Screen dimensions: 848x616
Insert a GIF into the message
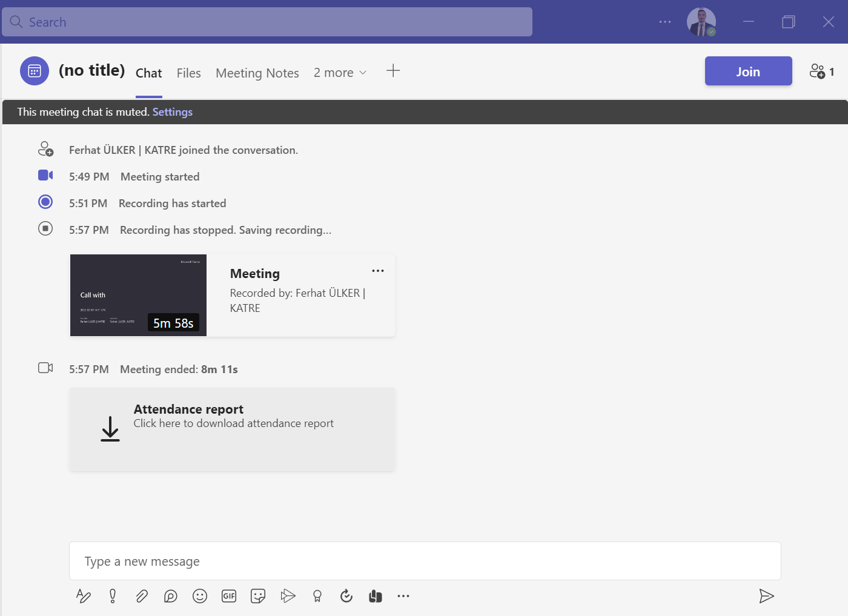[229, 596]
